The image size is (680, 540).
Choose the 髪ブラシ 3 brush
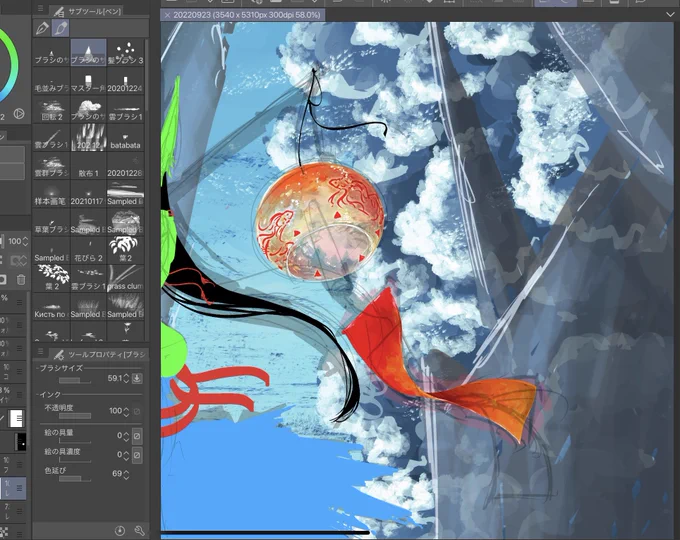point(125,53)
